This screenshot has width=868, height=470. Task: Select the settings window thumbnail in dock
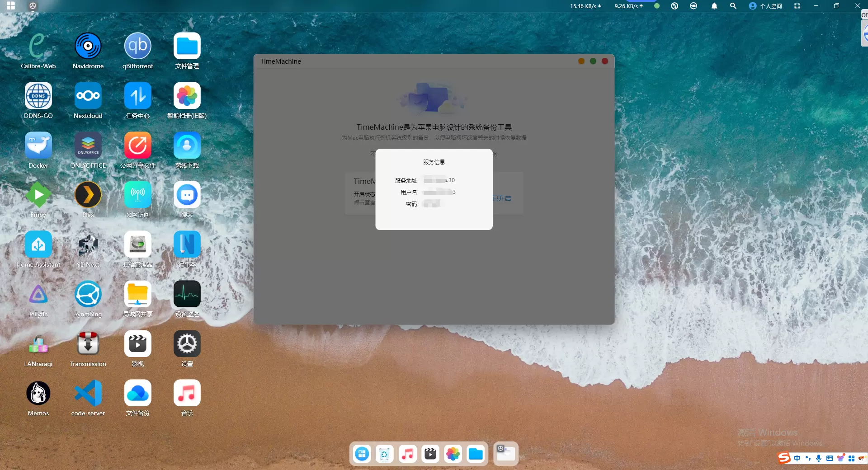[505, 454]
